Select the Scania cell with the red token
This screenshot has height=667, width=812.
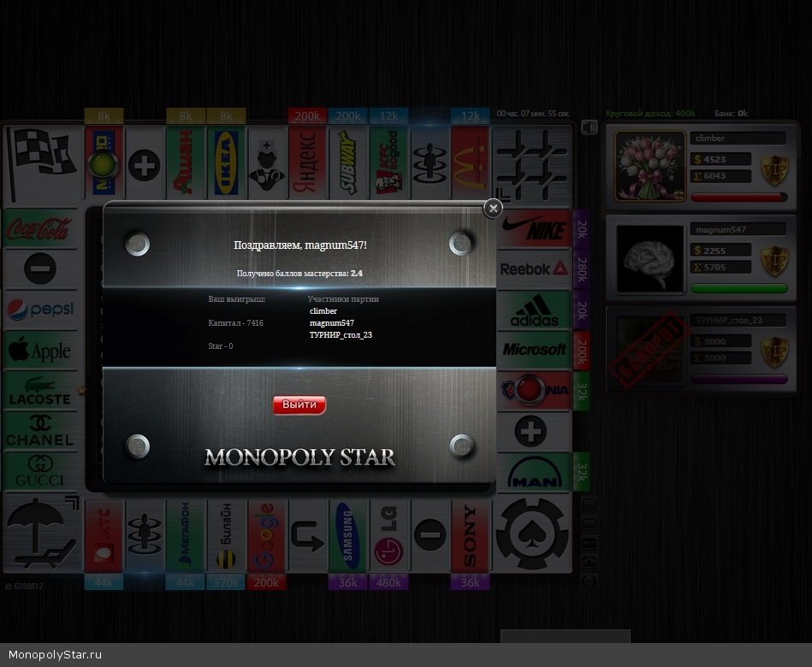[534, 391]
